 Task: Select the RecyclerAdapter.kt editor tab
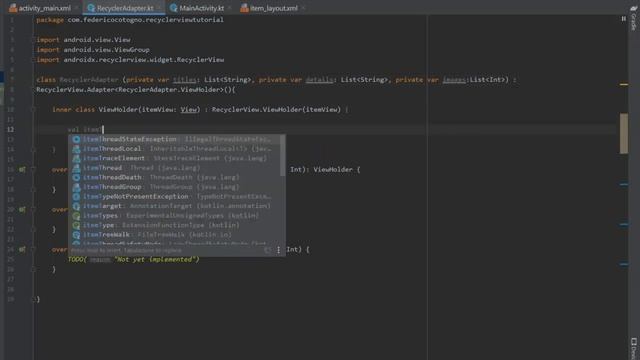tap(125, 8)
